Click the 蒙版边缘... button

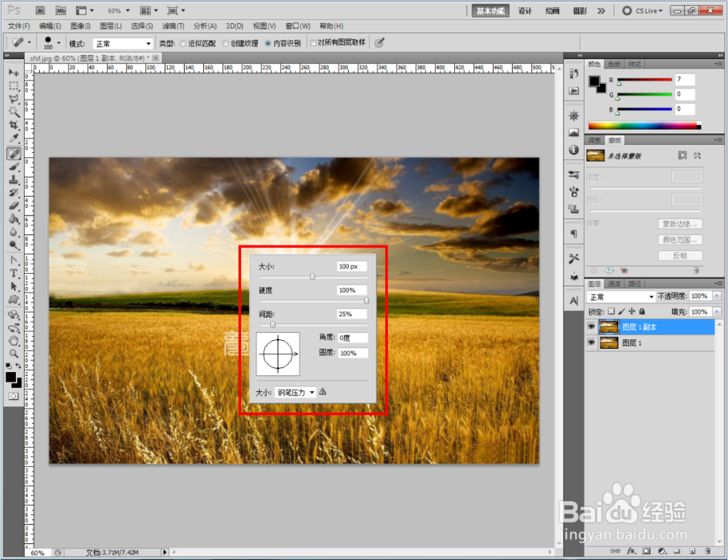tap(680, 224)
